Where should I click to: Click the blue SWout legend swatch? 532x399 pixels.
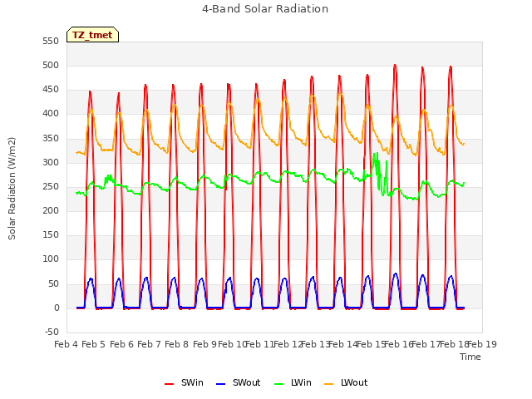pos(220,384)
